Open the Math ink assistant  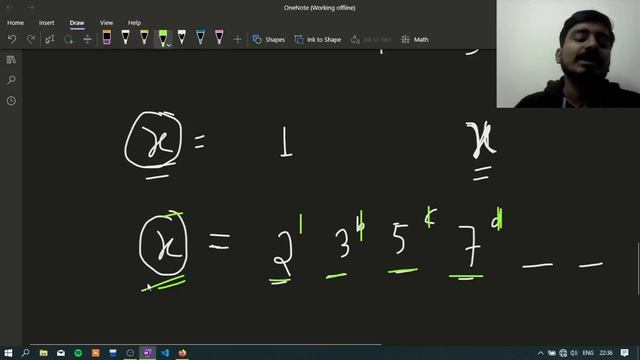(x=415, y=40)
